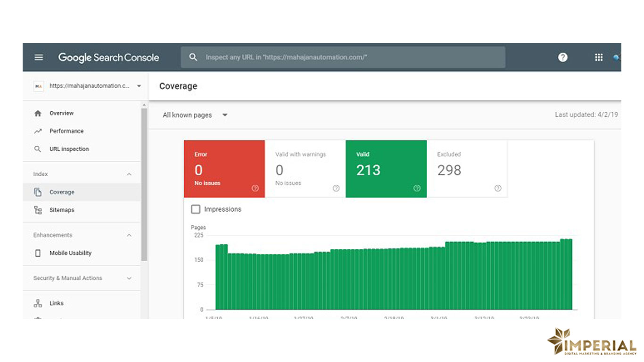
Task: Click the Excluded card help icon
Action: [x=498, y=188]
